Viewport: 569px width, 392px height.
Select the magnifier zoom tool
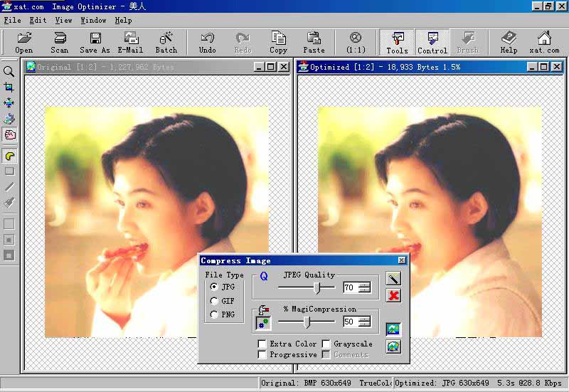coord(9,72)
